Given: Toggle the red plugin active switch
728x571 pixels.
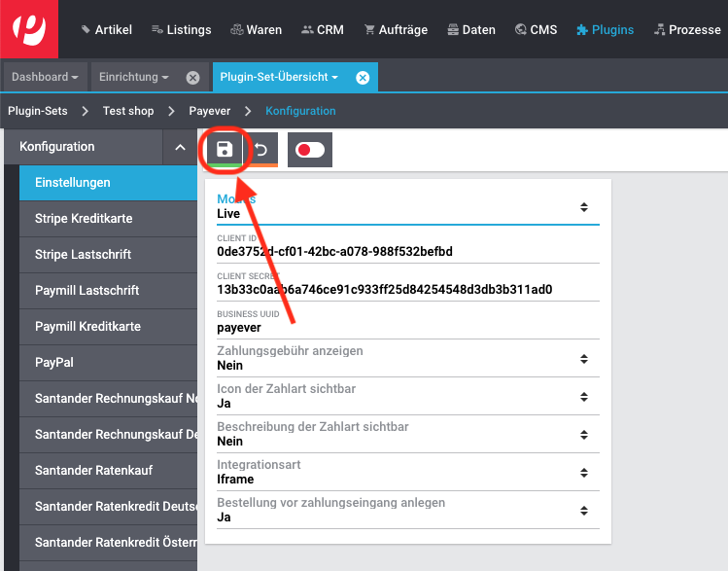Looking at the screenshot, I should (x=310, y=150).
